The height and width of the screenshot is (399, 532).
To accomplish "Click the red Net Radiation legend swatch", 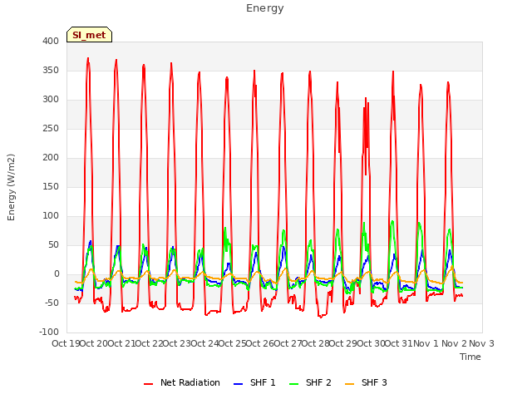I will tap(148, 384).
